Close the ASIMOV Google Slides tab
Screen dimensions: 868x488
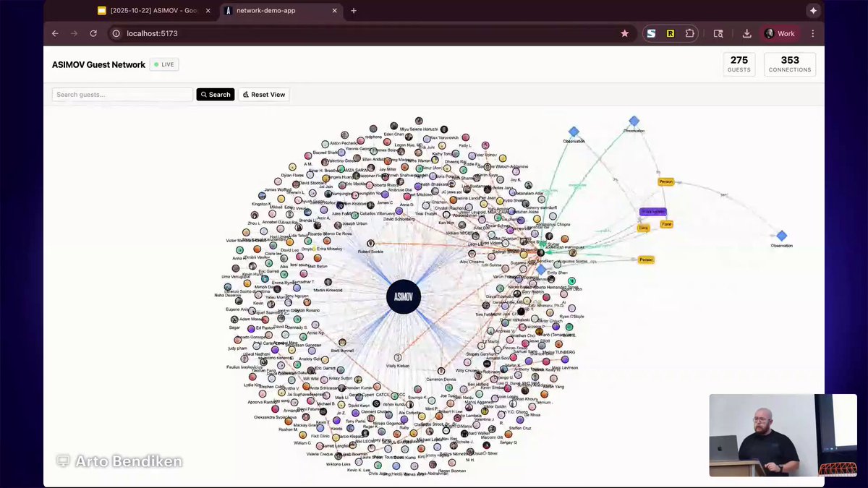coord(208,11)
